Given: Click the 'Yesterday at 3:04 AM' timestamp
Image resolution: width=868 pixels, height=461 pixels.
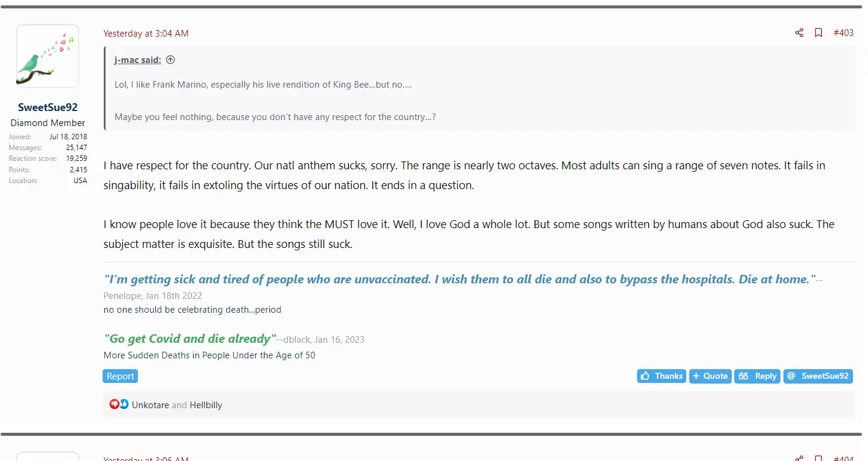Looking at the screenshot, I should [x=146, y=34].
